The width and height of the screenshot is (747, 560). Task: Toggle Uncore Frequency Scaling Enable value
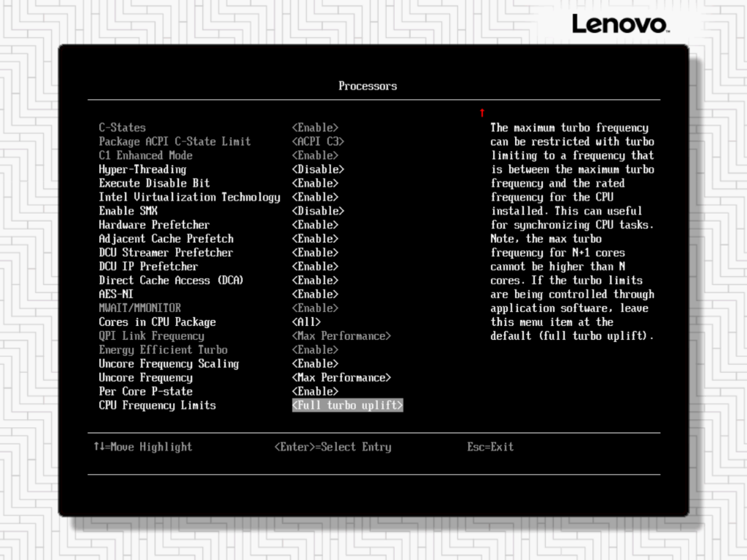tap(315, 364)
